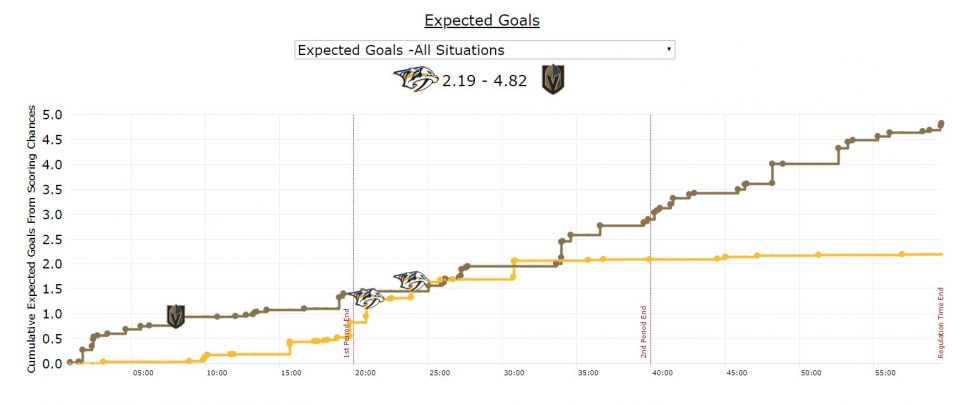Select the Golden Knights goal marker on the chart
This screenshot has height=404, width=960.
[x=176, y=317]
